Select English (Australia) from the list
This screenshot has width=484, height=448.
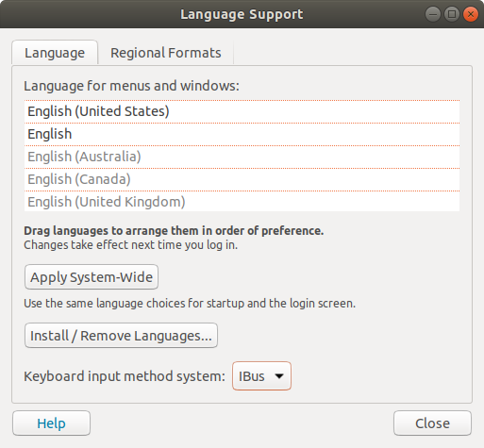point(242,157)
